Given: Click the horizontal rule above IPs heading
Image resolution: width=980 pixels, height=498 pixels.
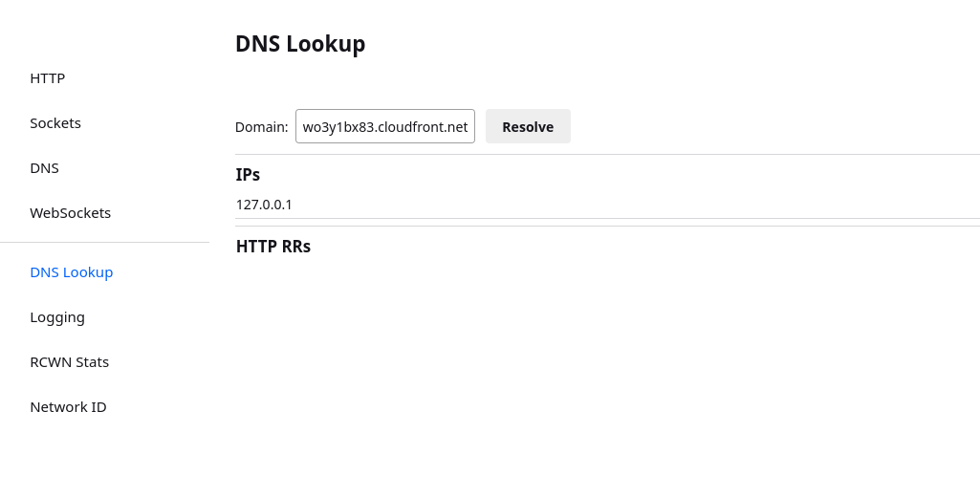Looking at the screenshot, I should click(607, 155).
